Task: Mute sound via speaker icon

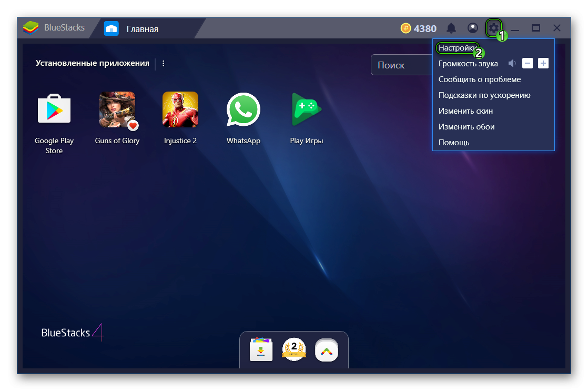Action: tap(512, 64)
